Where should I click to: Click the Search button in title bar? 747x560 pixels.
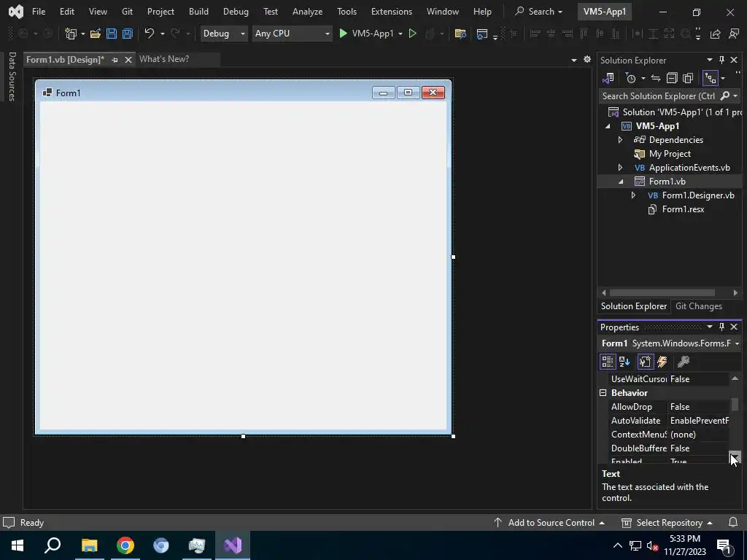(x=538, y=12)
